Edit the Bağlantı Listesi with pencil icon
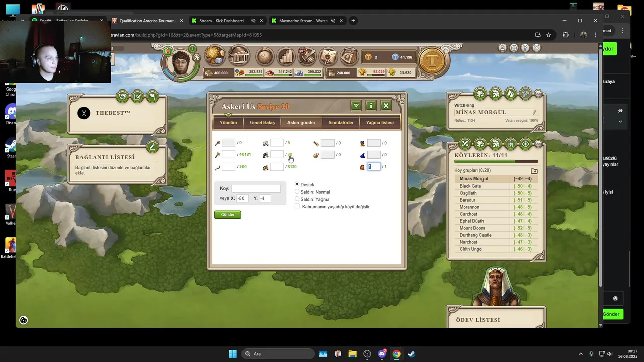The image size is (644, 362). point(152,147)
